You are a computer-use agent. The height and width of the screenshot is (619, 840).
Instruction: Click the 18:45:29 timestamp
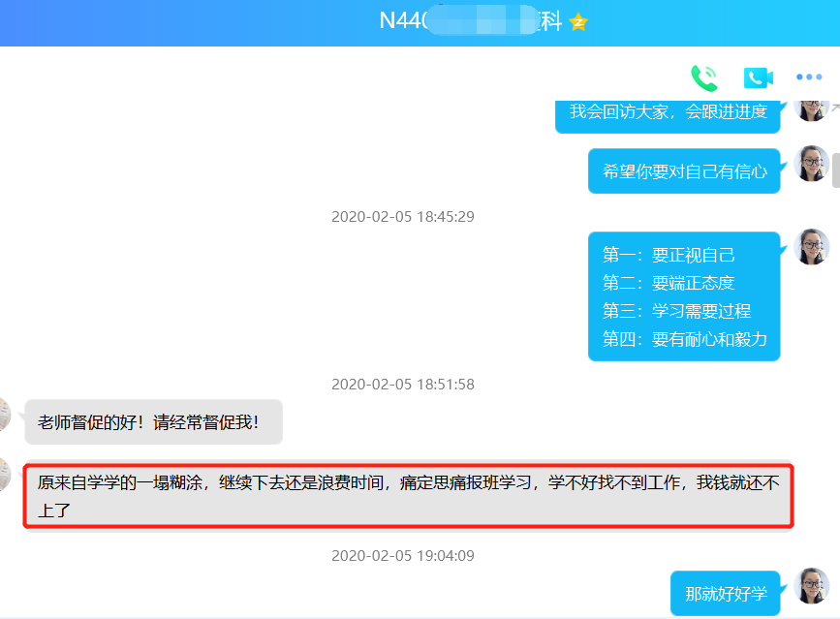click(403, 216)
